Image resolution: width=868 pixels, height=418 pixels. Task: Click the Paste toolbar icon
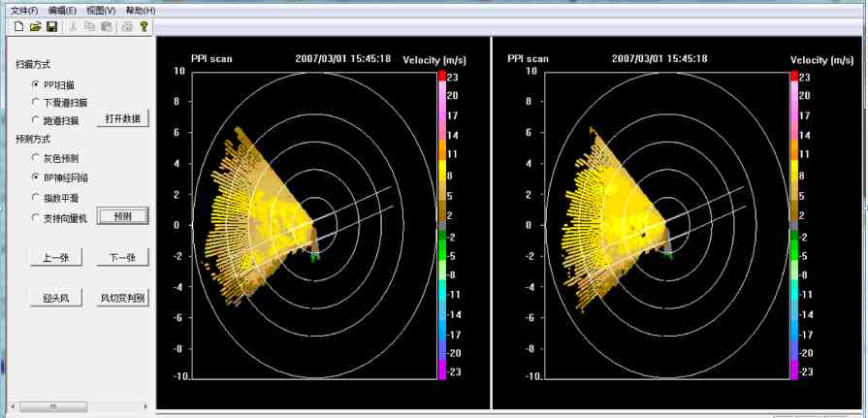pyautogui.click(x=106, y=26)
